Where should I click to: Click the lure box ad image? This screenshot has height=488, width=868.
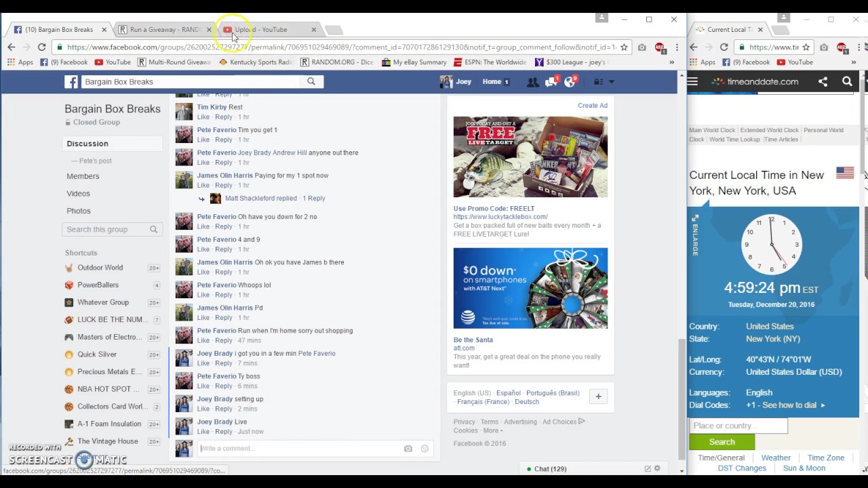pos(530,157)
